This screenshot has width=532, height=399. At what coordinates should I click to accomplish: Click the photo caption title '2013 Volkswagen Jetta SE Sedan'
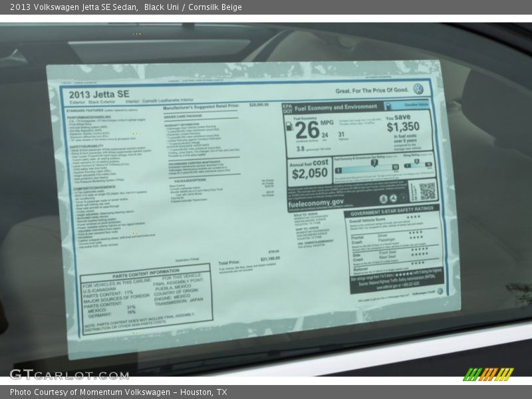74,7
